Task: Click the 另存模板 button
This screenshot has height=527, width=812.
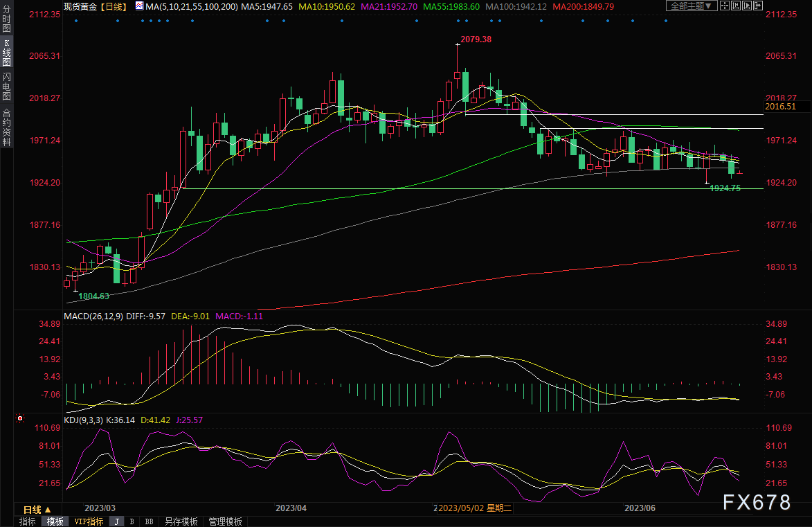Action: [x=181, y=521]
